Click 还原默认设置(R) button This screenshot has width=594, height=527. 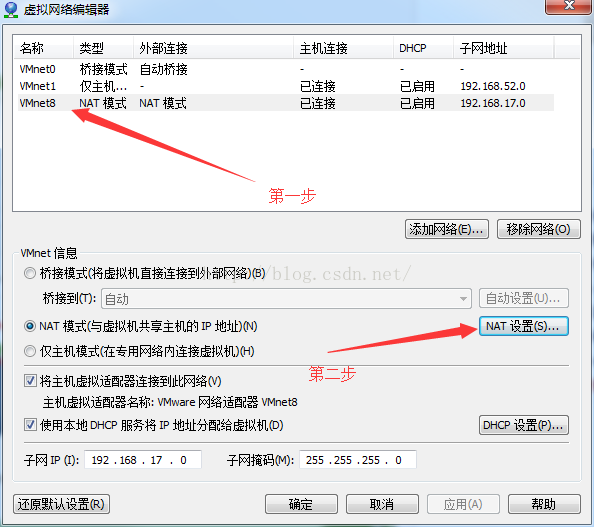pyautogui.click(x=61, y=504)
